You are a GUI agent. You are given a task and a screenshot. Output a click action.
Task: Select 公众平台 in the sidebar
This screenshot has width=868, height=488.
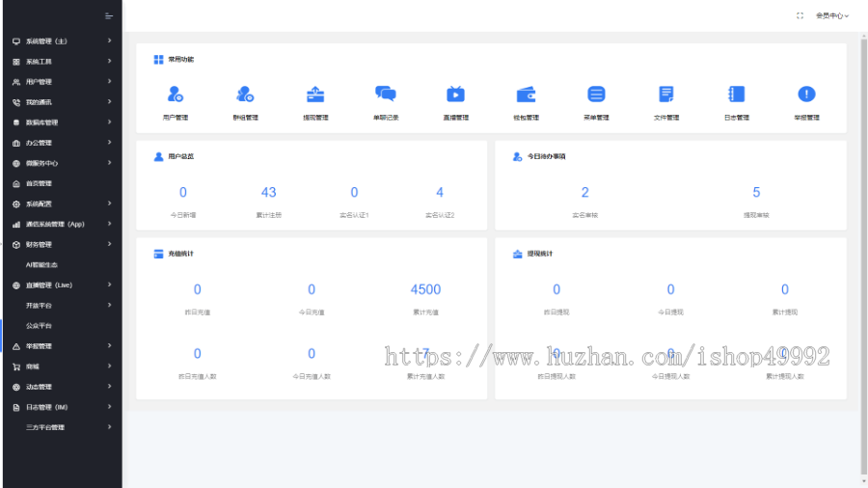coord(39,326)
